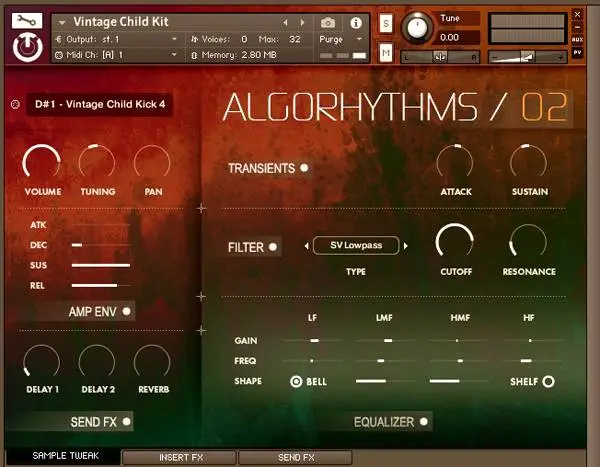Click the LMF SHAPE slider
Image resolution: width=600 pixels, height=467 pixels.
click(x=385, y=381)
